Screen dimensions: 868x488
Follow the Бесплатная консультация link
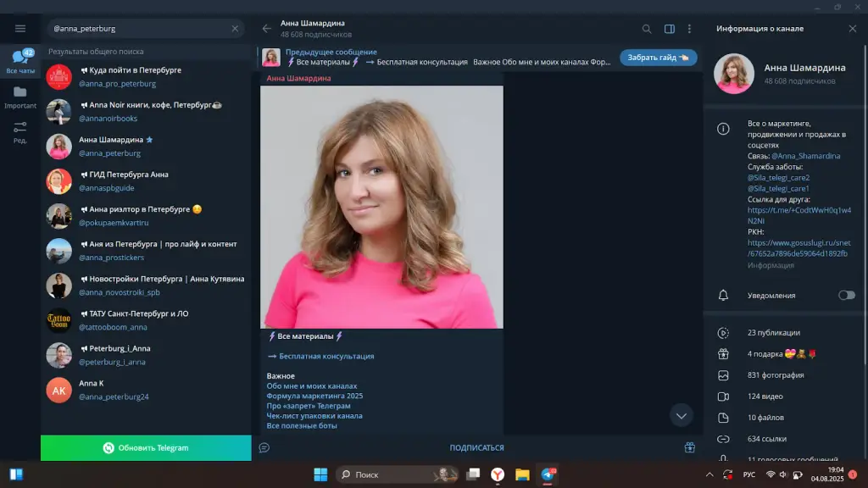[326, 357]
